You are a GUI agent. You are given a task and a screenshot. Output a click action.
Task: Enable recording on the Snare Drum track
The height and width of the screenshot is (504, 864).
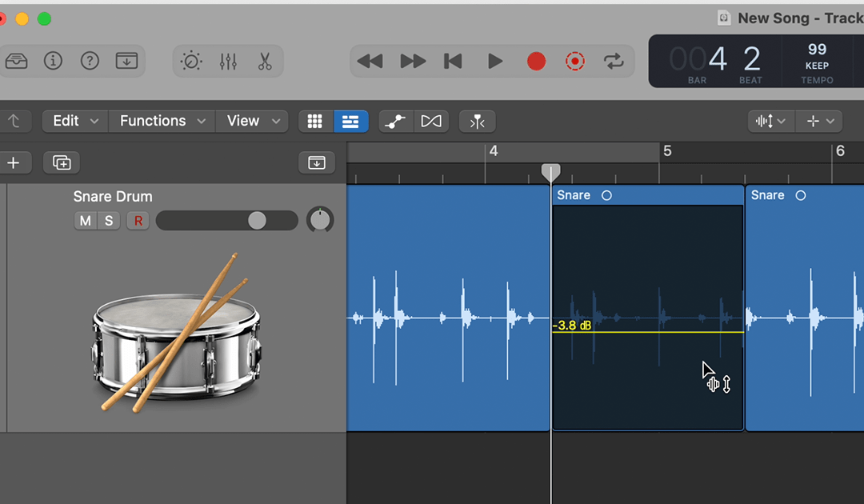[x=138, y=221]
